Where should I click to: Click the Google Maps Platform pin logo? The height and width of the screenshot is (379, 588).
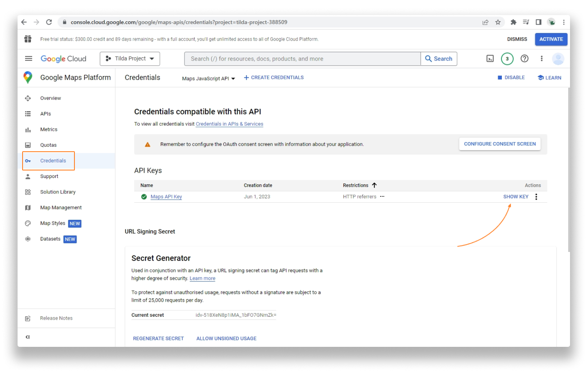(28, 77)
